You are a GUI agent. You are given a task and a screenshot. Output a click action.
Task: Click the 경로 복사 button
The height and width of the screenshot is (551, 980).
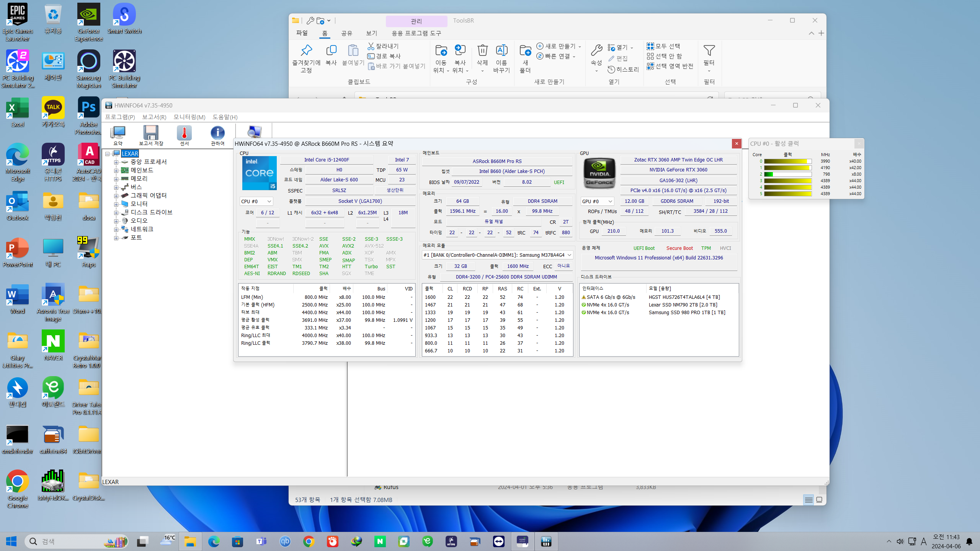384,56
